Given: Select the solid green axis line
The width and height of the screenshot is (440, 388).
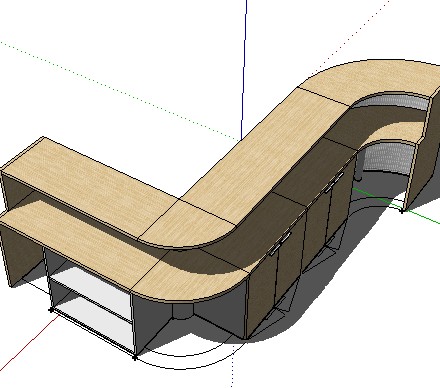Looking at the screenshot, I should (x=397, y=206).
